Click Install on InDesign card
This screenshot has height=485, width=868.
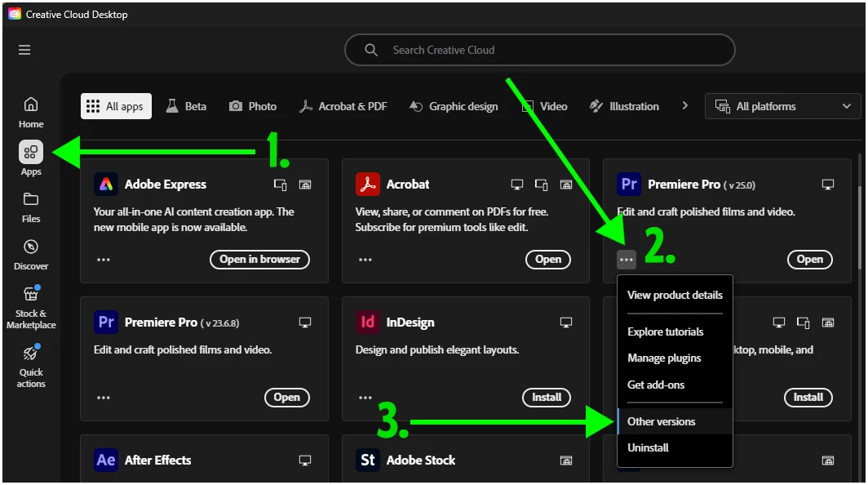click(547, 398)
